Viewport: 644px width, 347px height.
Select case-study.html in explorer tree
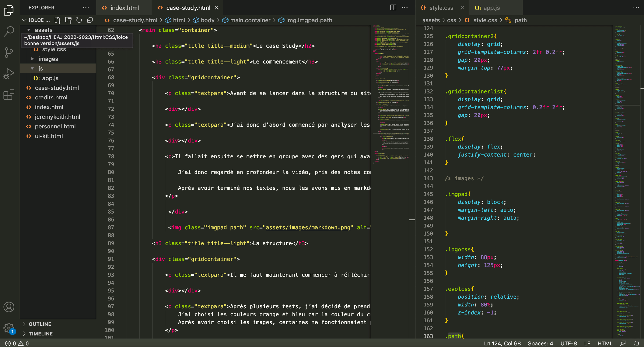(x=58, y=88)
